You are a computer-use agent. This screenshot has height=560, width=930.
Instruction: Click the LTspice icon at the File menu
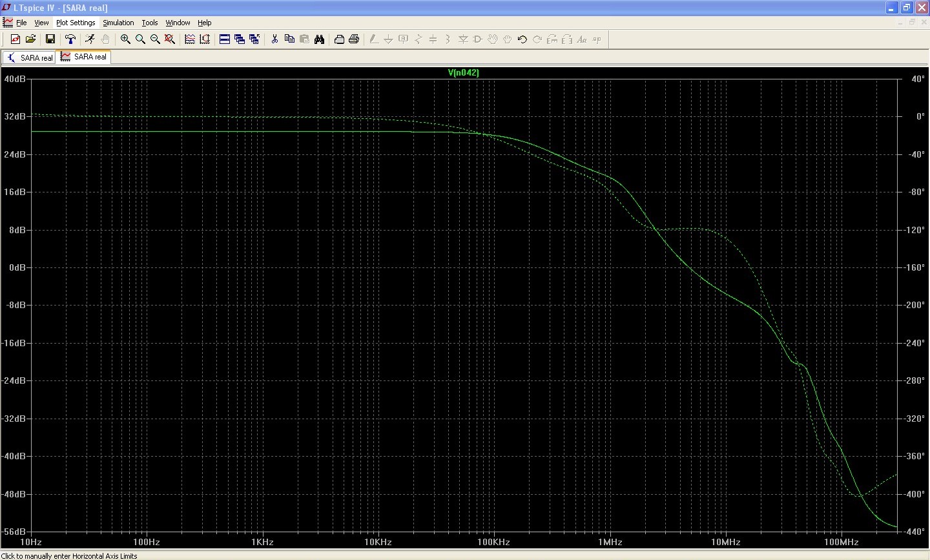point(8,22)
